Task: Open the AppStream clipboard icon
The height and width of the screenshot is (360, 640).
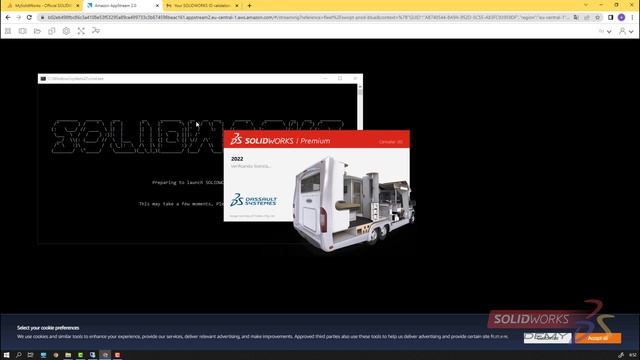Action: 52,31
